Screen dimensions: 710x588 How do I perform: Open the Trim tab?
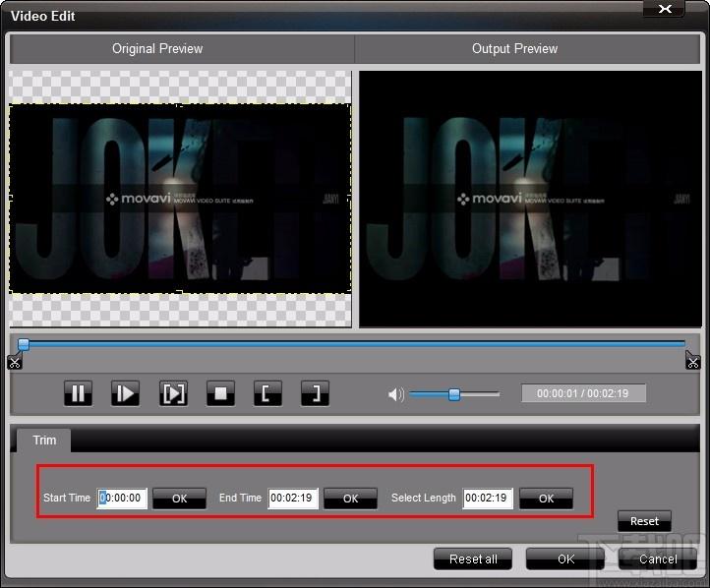(44, 441)
